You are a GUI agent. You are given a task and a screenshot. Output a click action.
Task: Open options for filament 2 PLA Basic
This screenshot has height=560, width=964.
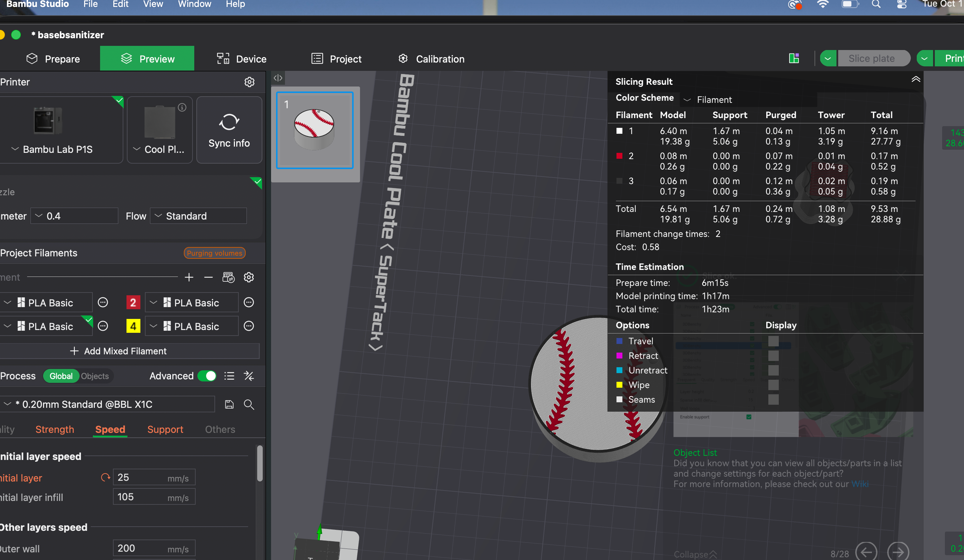249,303
